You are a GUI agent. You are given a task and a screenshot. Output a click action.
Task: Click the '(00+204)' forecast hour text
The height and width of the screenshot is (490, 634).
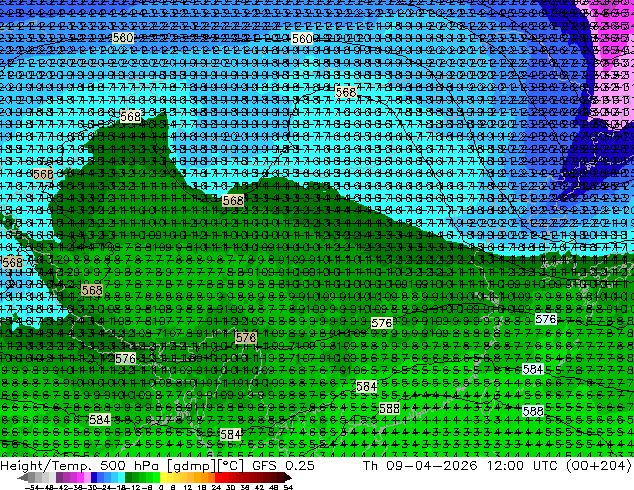pyautogui.click(x=598, y=465)
